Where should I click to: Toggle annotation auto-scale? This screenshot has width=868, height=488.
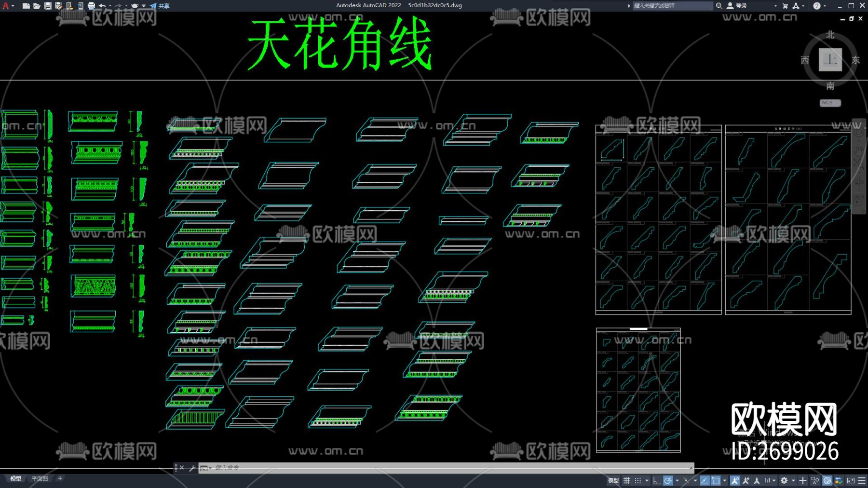tap(746, 480)
